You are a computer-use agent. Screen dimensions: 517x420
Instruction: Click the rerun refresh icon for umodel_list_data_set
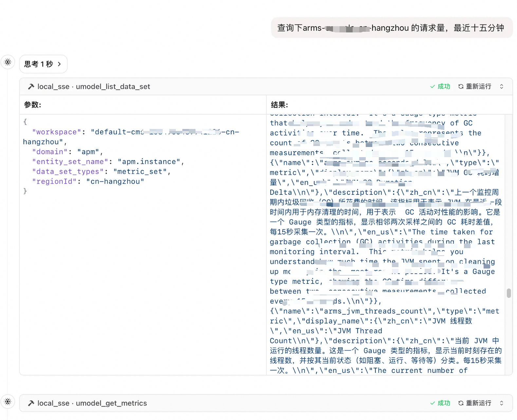tap(461, 86)
